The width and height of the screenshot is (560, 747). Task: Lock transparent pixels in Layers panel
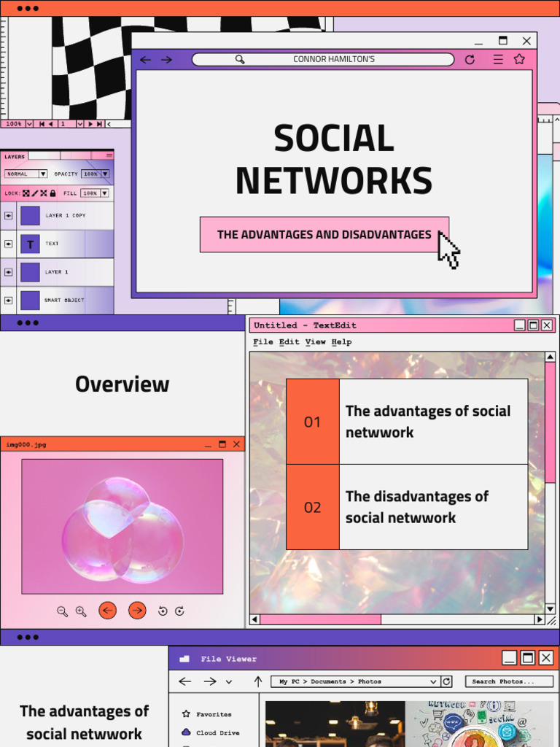pyautogui.click(x=26, y=193)
